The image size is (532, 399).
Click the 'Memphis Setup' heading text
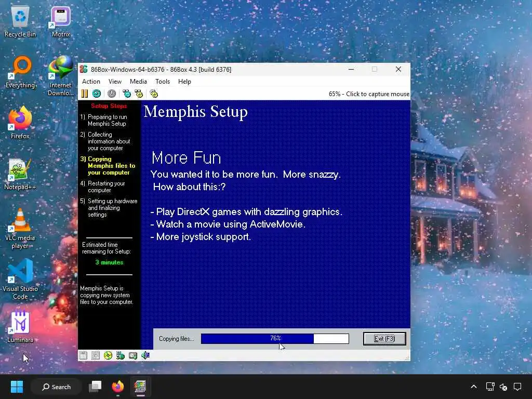(x=196, y=112)
